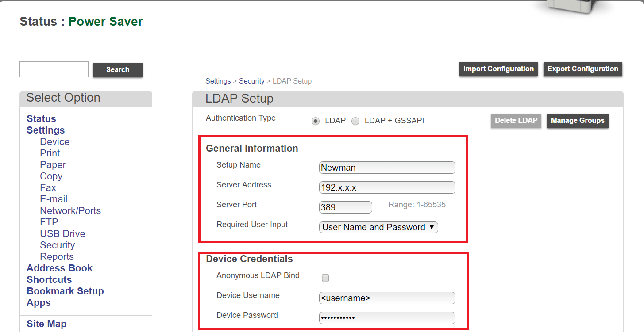Navigate to Settings via the breadcrumb
Image resolution: width=644 pixels, height=332 pixels.
218,81
